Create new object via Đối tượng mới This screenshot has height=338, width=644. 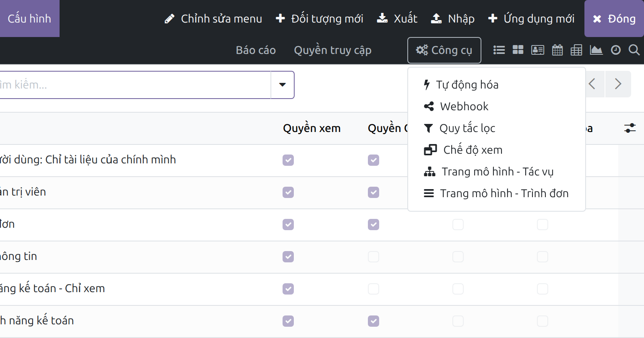point(320,19)
